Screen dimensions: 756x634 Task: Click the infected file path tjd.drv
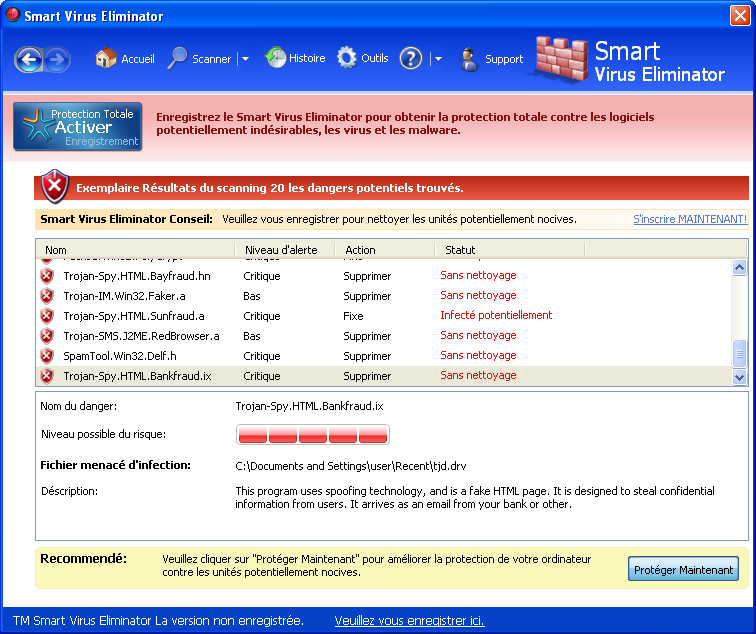[351, 466]
